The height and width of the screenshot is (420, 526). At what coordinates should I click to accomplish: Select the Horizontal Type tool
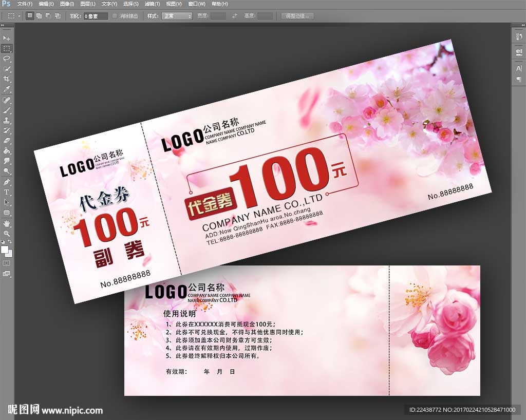[x=7, y=193]
